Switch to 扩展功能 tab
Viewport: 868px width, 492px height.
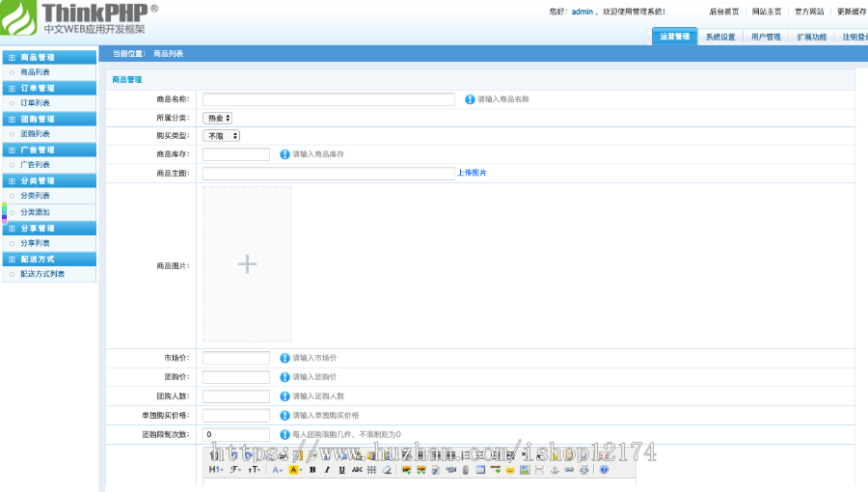[x=811, y=37]
